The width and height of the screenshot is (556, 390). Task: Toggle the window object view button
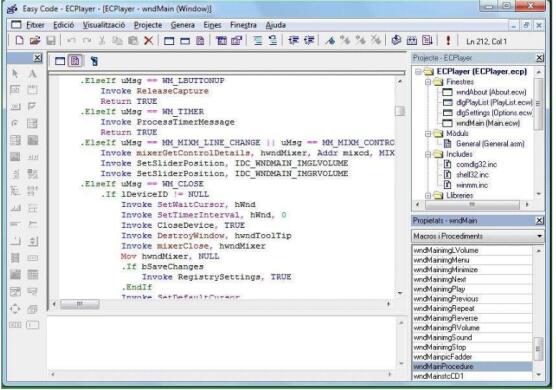pyautogui.click(x=60, y=61)
